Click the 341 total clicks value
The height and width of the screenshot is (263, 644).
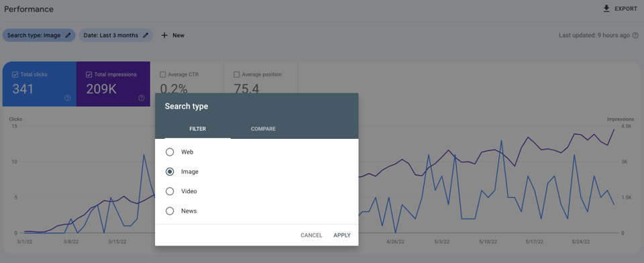click(23, 89)
